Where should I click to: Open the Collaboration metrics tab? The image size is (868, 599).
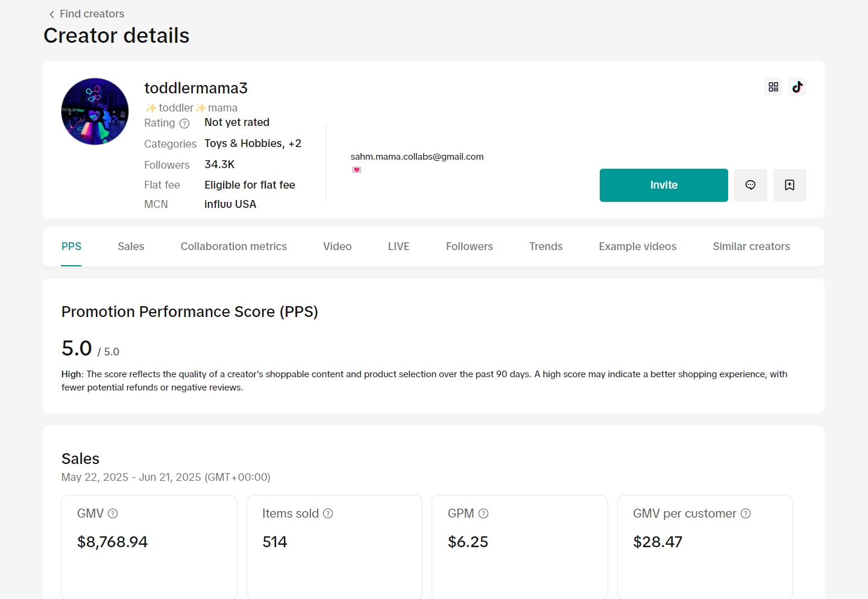(233, 246)
